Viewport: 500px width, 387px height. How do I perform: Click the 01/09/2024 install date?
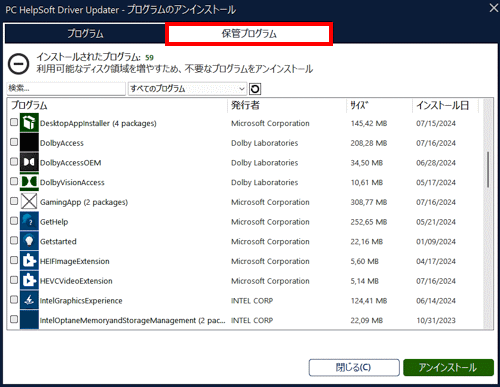436,241
